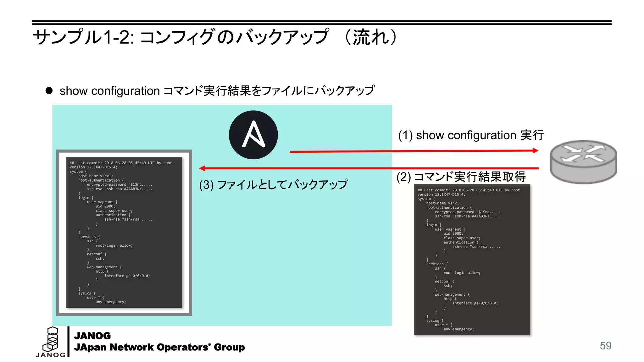Click the page number 59
644x362 pixels.
click(x=606, y=346)
